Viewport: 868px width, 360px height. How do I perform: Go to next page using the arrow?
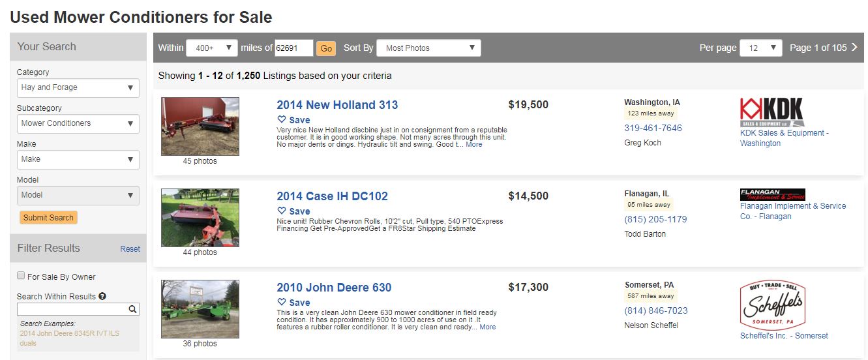click(x=855, y=47)
